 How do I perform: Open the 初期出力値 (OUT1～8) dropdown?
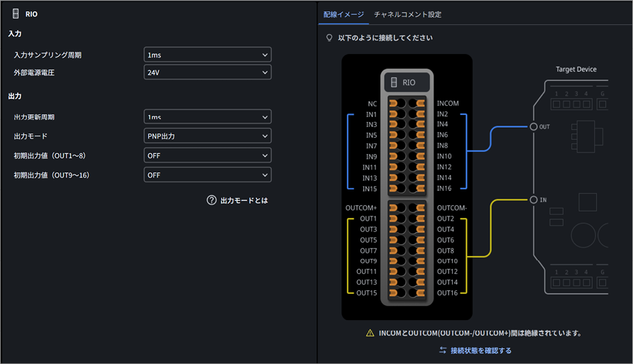click(207, 155)
